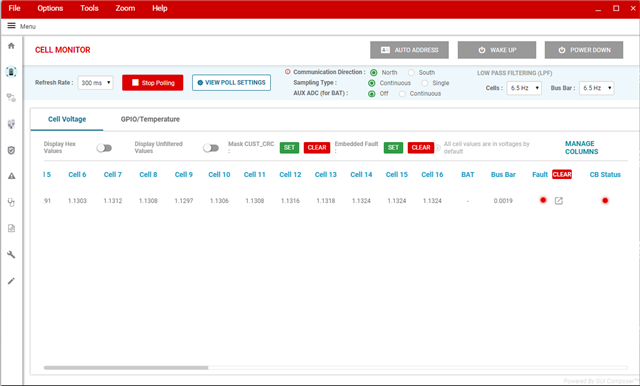The height and width of the screenshot is (386, 640).
Task: Click Cell 13 value 1.1318
Action: pos(326,201)
